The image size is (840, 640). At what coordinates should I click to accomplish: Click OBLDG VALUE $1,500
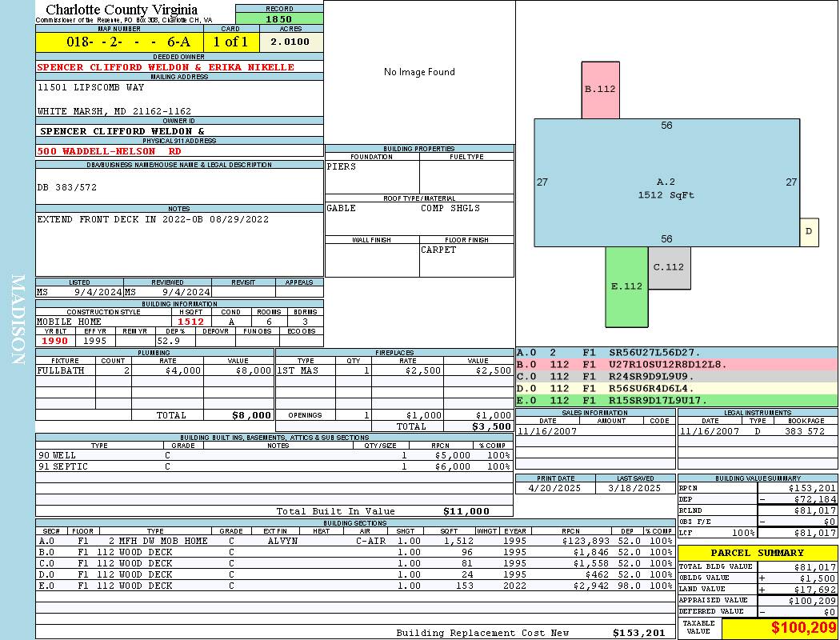pos(817,578)
